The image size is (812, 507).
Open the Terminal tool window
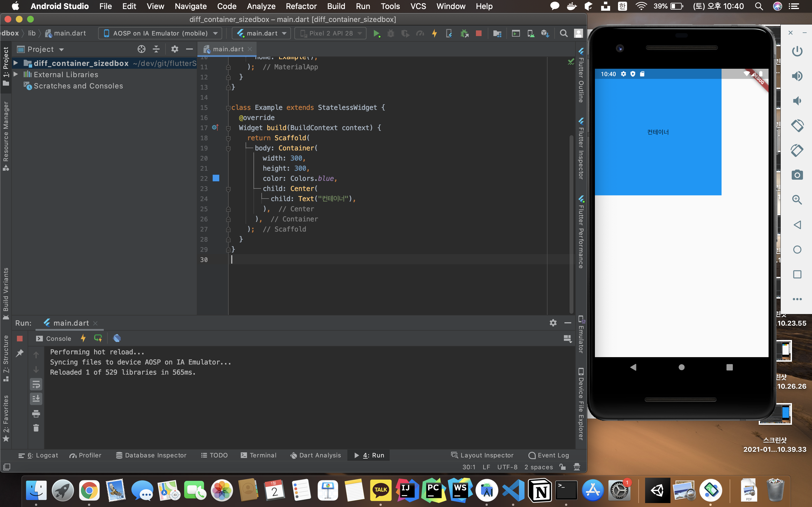coord(259,455)
